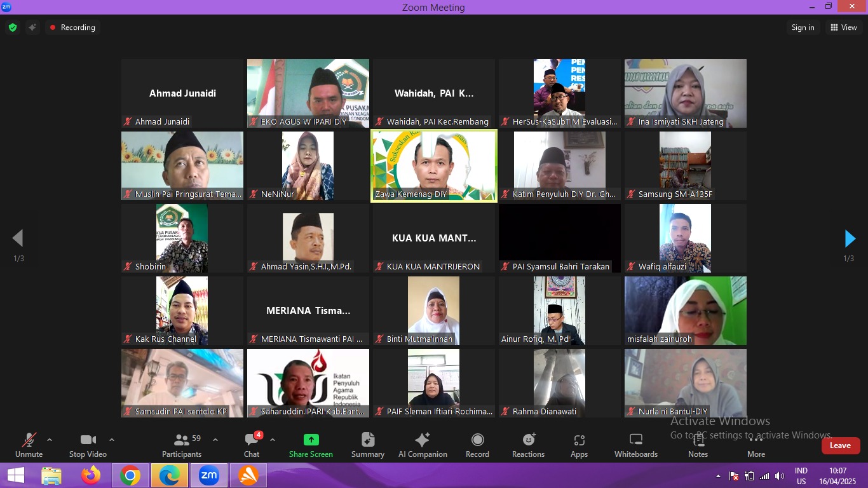
Task: Click IND US input language indicator
Action: point(801,476)
